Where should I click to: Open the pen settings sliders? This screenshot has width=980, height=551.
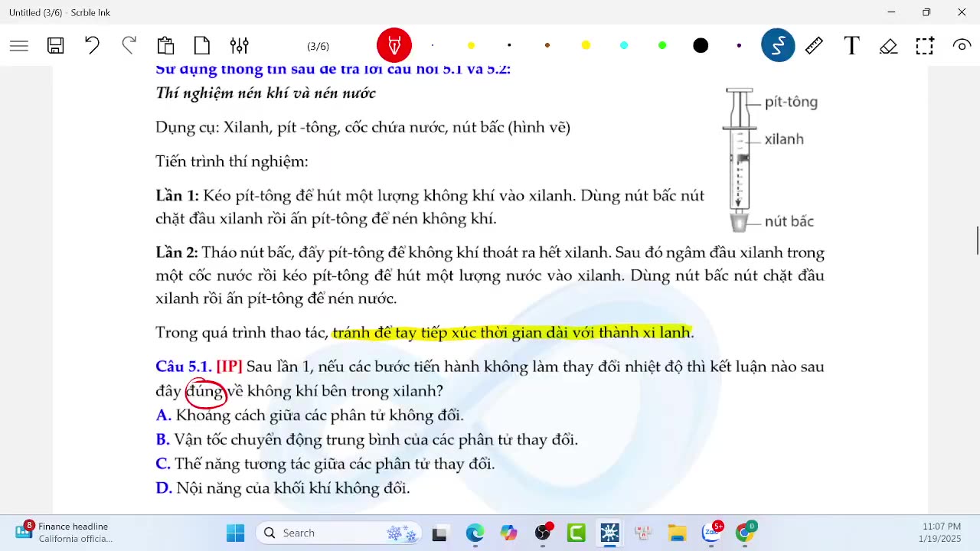[x=239, y=46]
